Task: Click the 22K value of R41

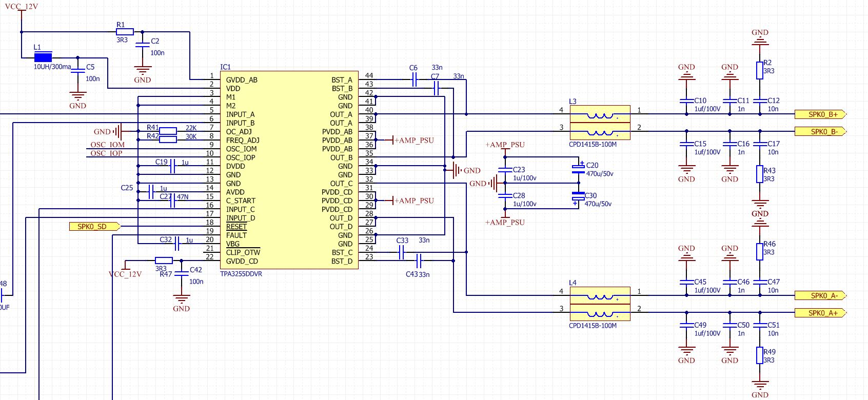Action: (x=191, y=128)
